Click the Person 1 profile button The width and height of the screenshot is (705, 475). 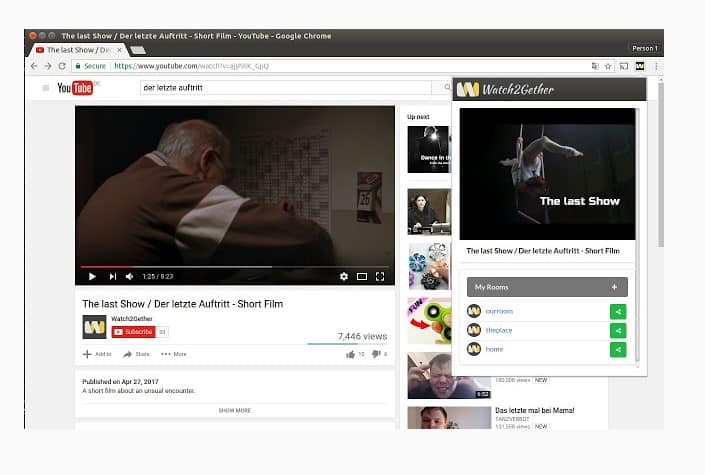pyautogui.click(x=645, y=48)
